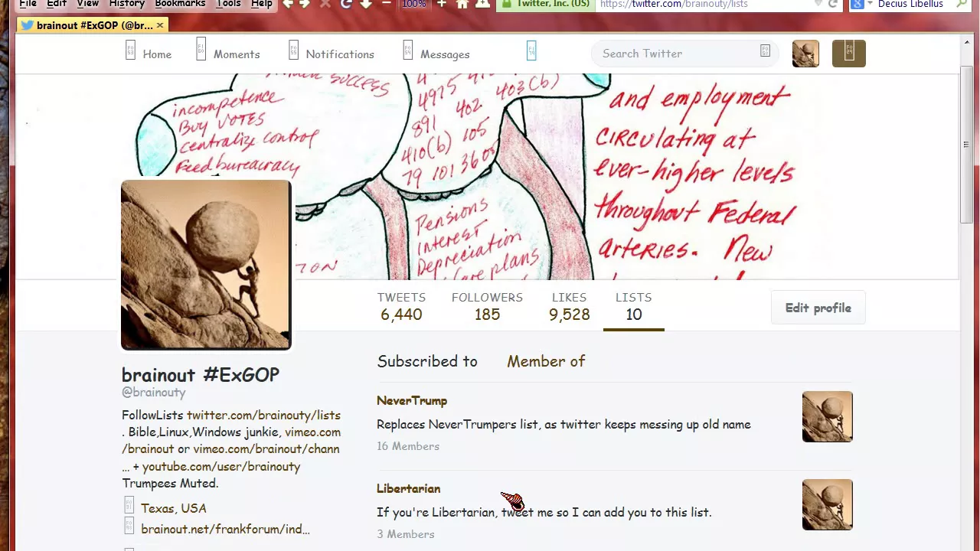Zoom in with the plus icon
Viewport: 980px width, 551px height.
[442, 4]
